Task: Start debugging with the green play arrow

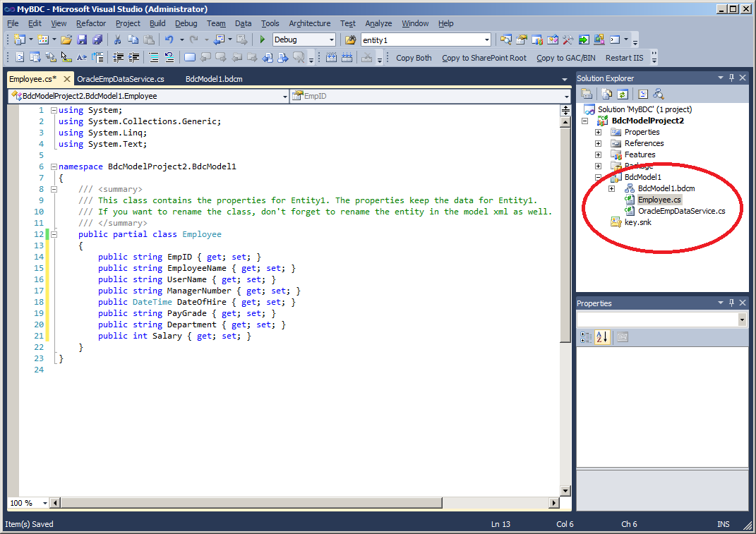Action: (261, 40)
